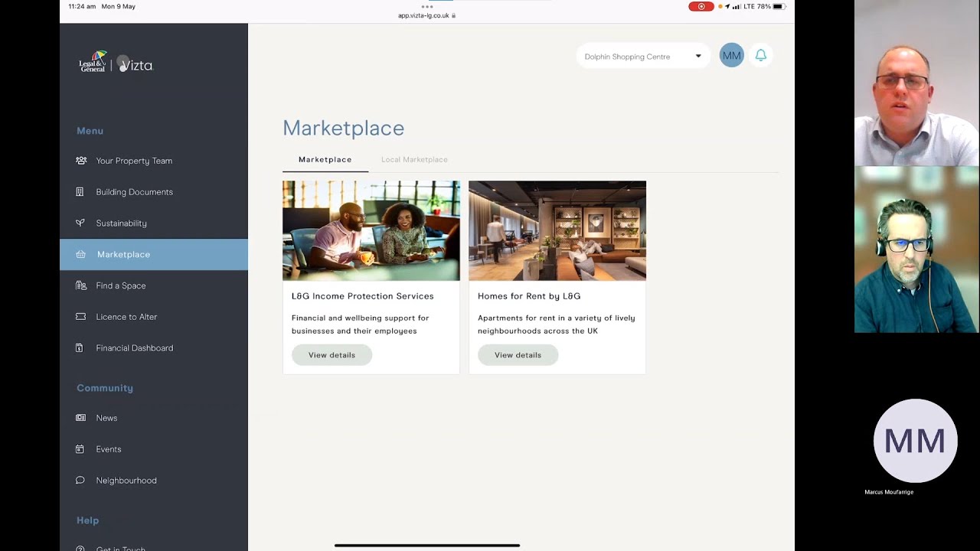Click the Find a Space icon
The image size is (980, 551).
point(80,285)
